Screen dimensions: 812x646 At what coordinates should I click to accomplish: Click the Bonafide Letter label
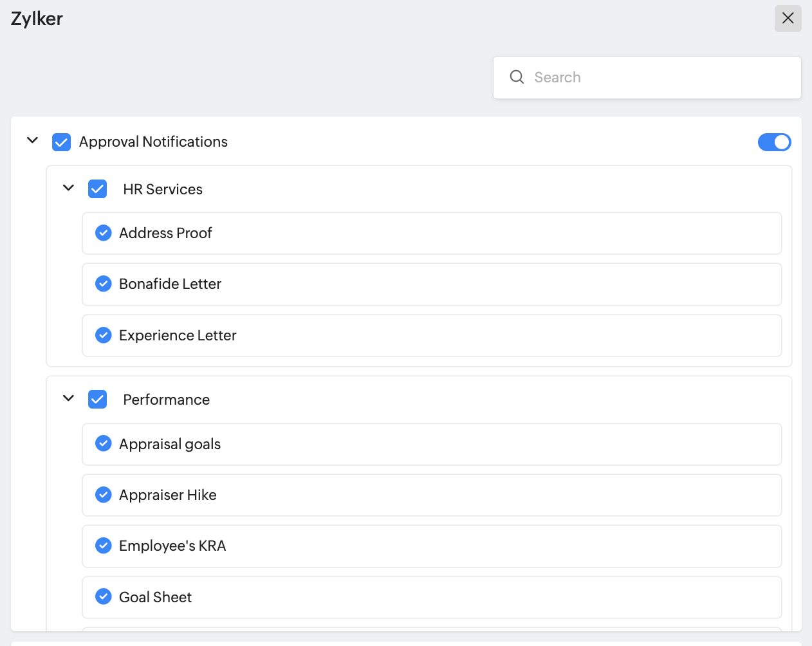point(170,284)
